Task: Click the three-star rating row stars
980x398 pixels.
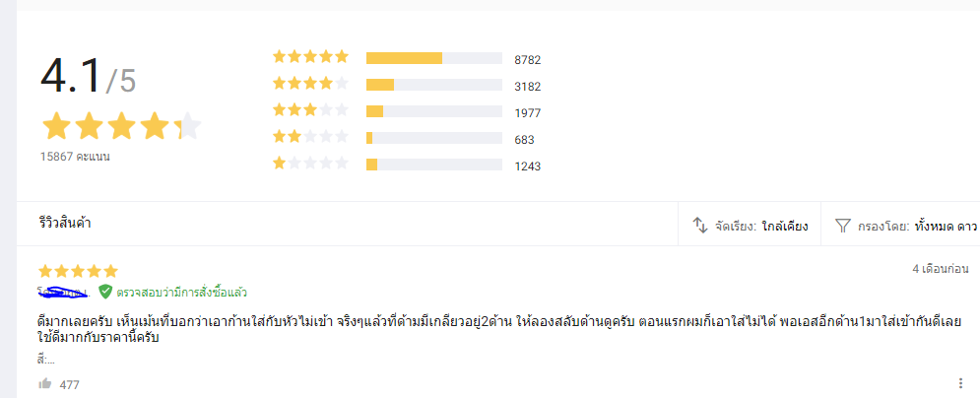Action: (310, 111)
